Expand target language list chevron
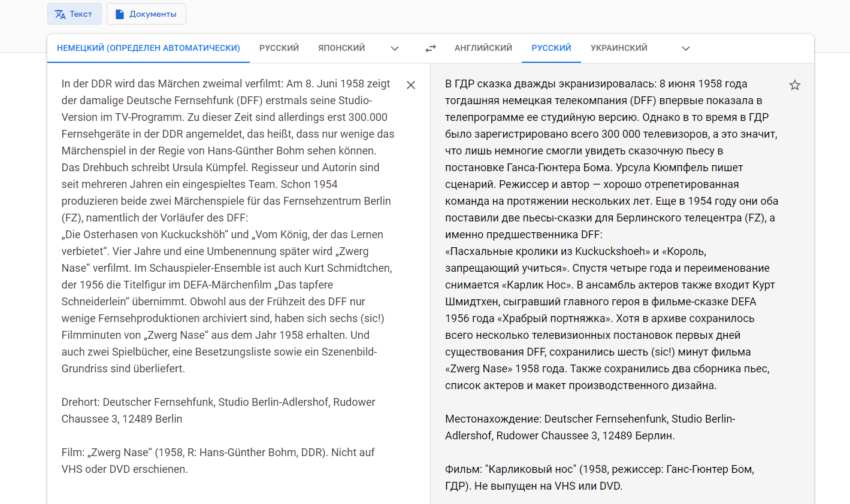 [686, 48]
